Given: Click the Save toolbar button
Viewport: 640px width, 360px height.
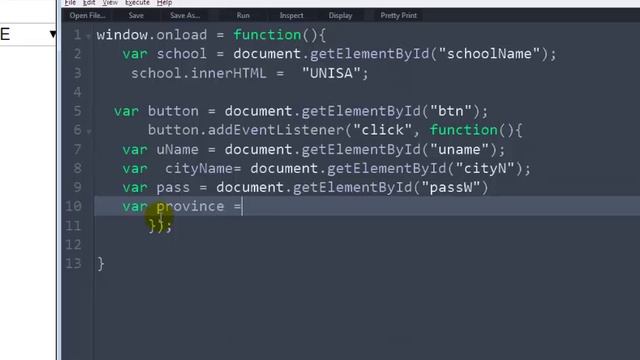Looking at the screenshot, I should point(136,16).
